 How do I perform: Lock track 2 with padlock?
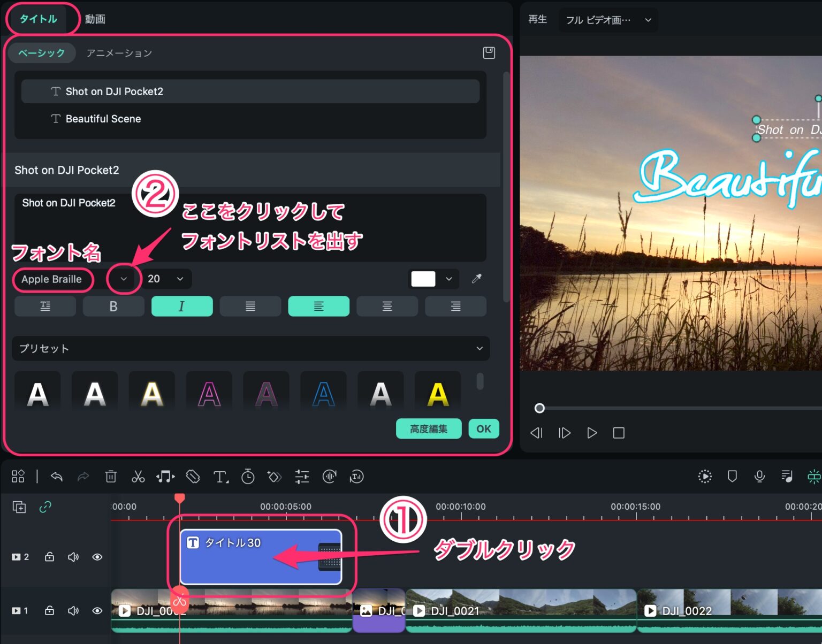49,557
